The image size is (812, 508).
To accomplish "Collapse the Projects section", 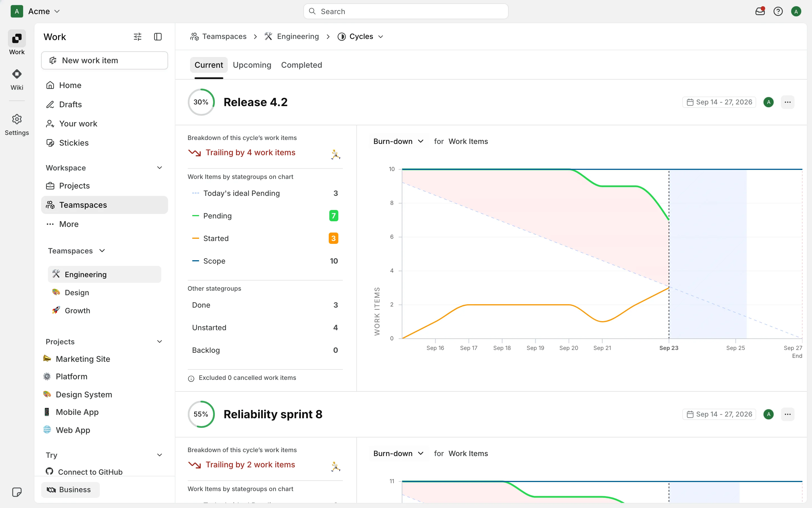I will coord(160,341).
